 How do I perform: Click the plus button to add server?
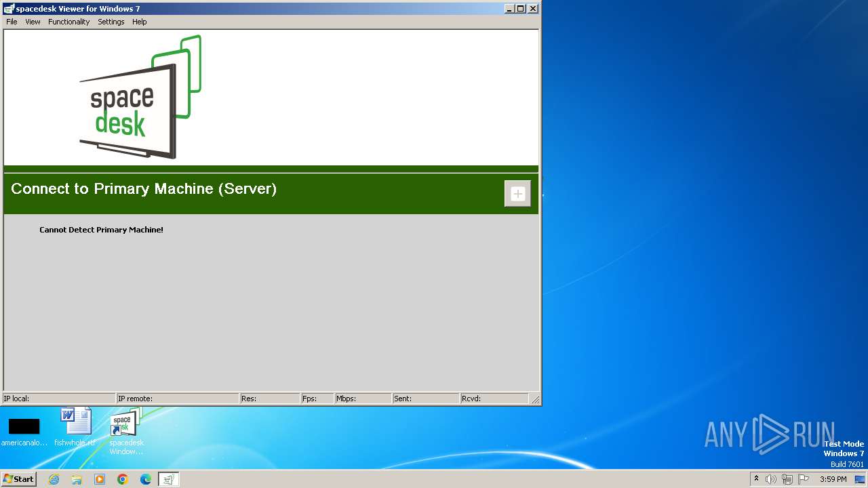coord(517,194)
